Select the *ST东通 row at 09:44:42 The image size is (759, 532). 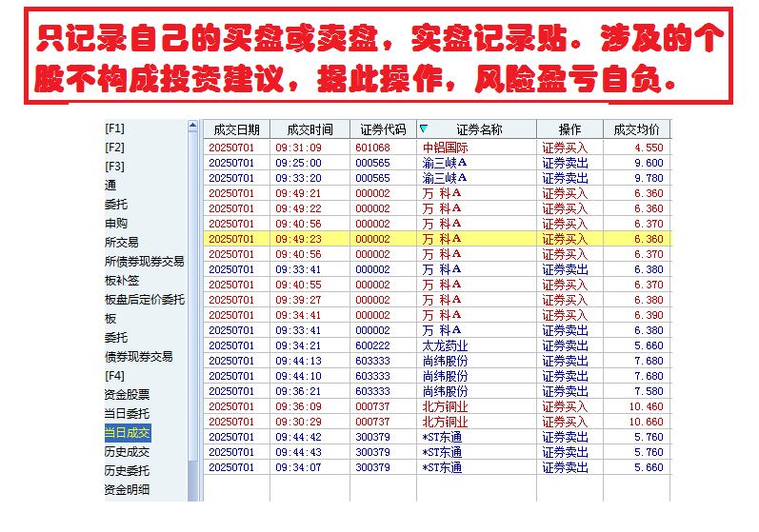click(437, 437)
